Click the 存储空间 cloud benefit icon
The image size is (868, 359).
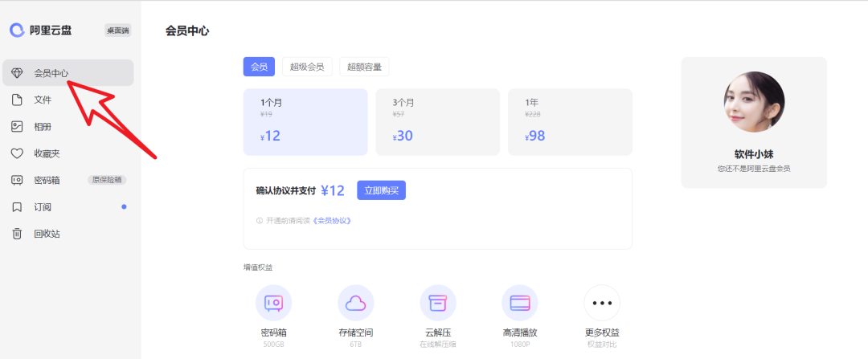pos(356,303)
